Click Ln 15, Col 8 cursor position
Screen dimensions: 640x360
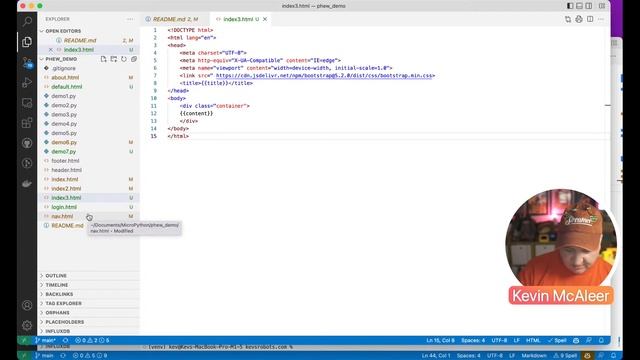pyautogui.click(x=440, y=340)
